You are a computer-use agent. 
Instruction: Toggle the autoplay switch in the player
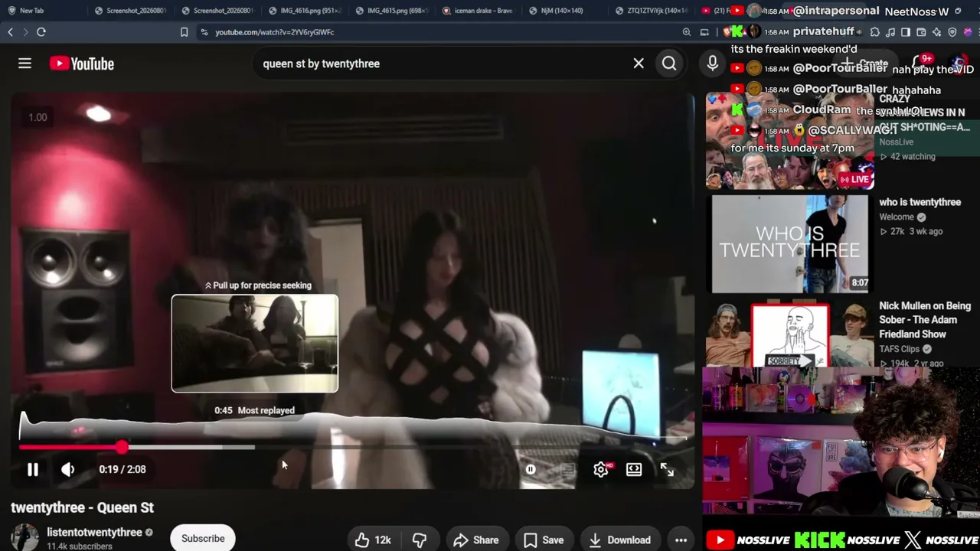coord(531,470)
